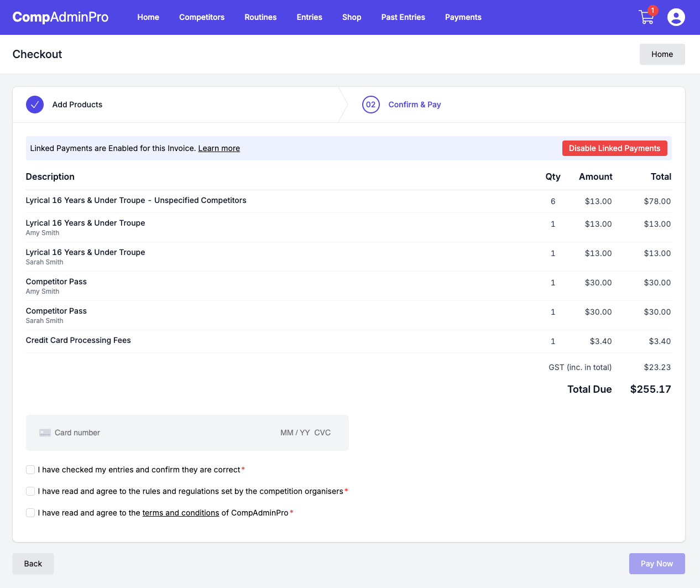Viewport: 700px width, 588px height.
Task: Click the $255.17 Total Due amount
Action: coord(650,389)
